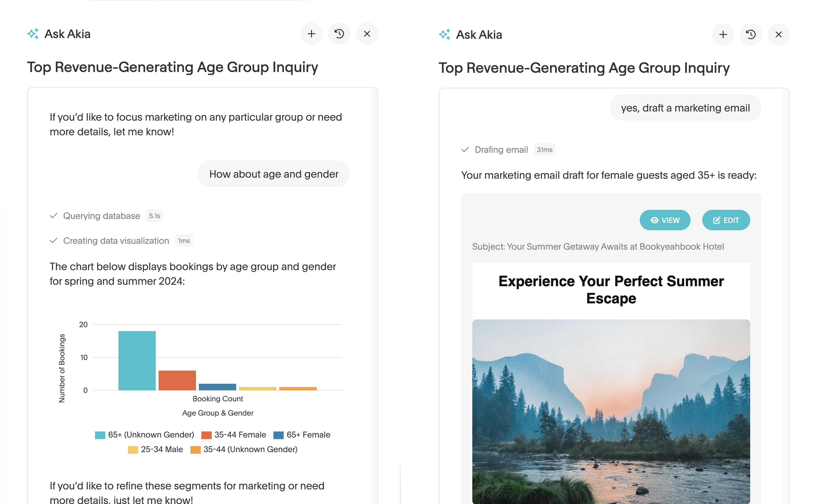Image resolution: width=824 pixels, height=504 pixels.
Task: Click 'Experience Your Perfect Summer Escape' headline
Action: [x=611, y=290]
